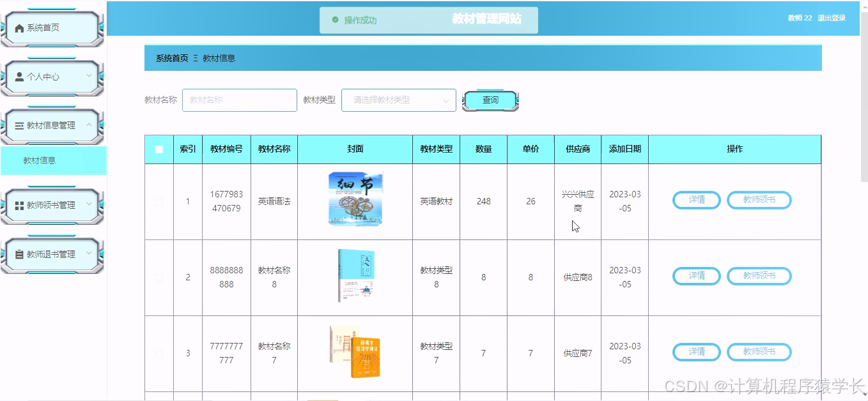Click 教师领书 for the 英语语法 row
868x401 pixels.
pyautogui.click(x=759, y=200)
